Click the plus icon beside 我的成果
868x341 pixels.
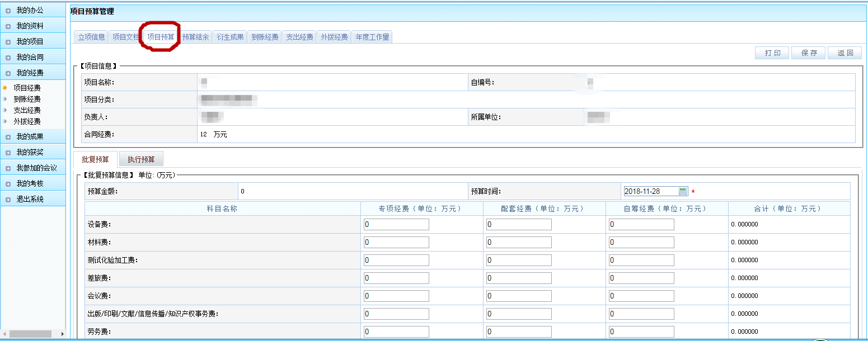[8, 137]
